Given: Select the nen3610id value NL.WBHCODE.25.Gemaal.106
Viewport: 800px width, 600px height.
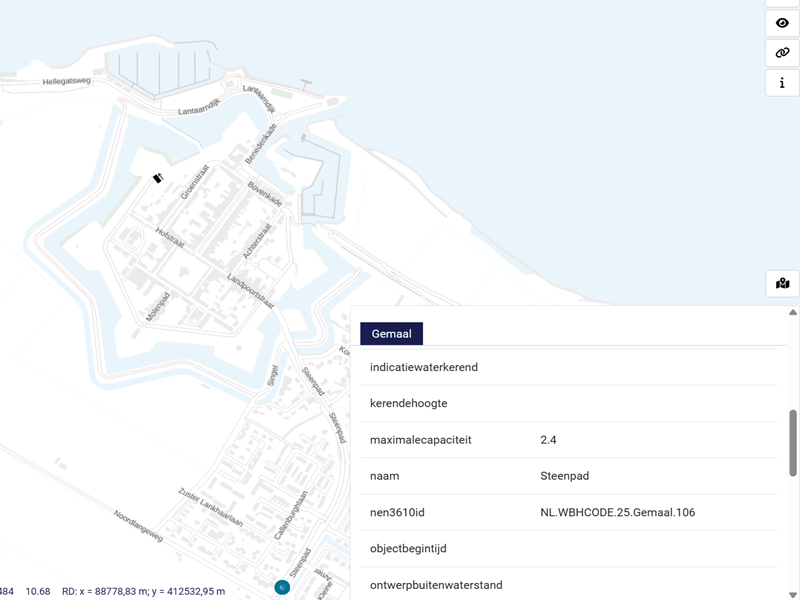Looking at the screenshot, I should point(617,512).
